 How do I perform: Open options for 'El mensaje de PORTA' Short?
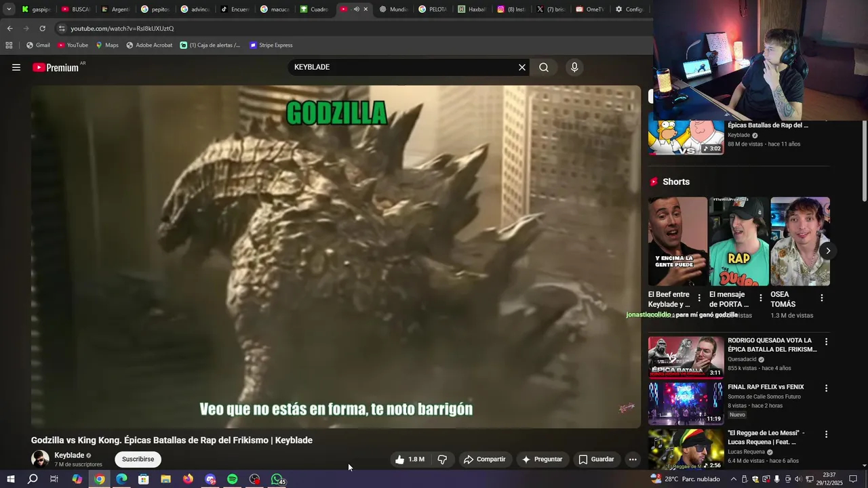(x=760, y=298)
